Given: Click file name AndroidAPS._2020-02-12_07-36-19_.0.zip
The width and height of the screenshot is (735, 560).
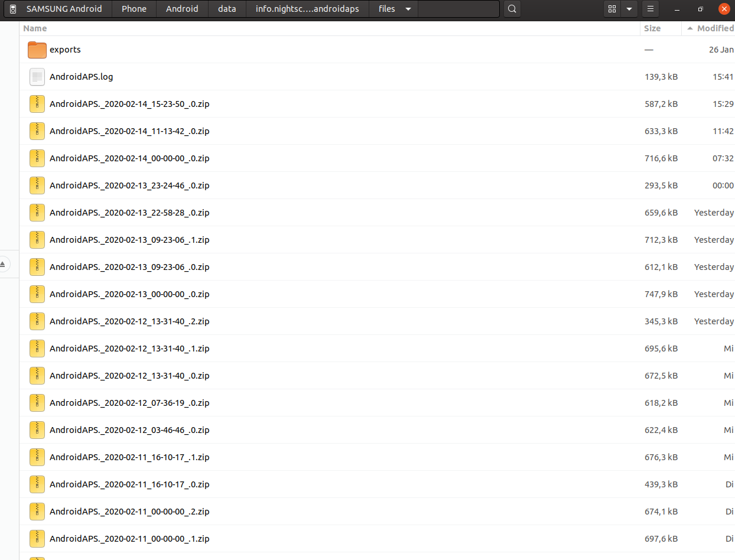Looking at the screenshot, I should point(129,403).
